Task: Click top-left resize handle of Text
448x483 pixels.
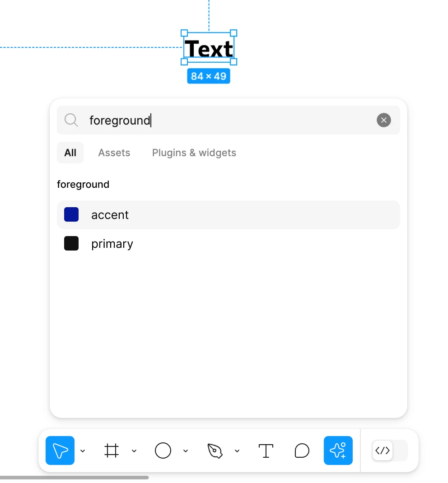Action: [x=184, y=33]
